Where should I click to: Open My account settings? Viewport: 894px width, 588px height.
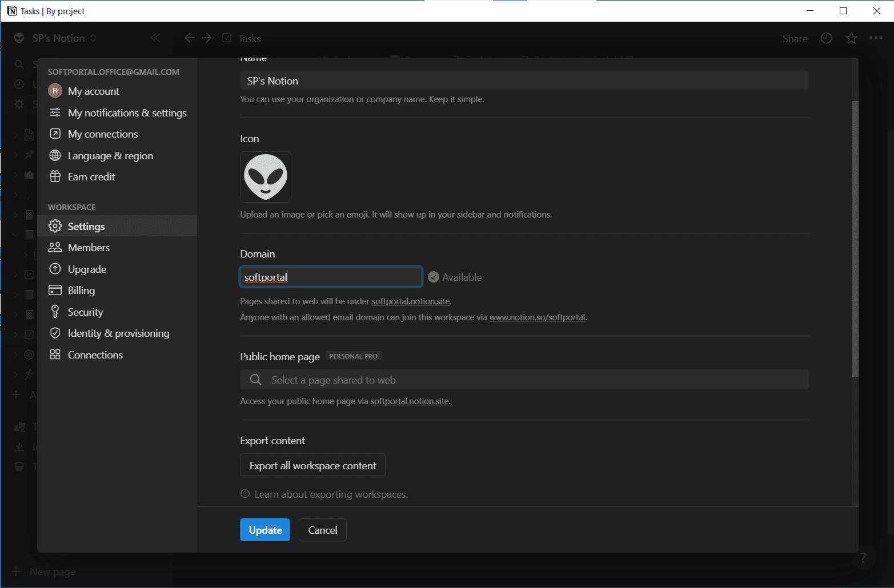coord(117,91)
